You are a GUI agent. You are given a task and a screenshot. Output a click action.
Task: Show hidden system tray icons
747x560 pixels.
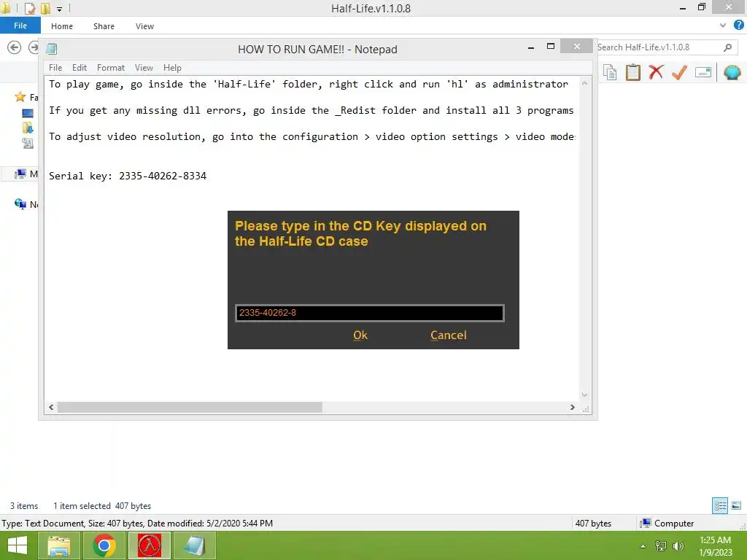(643, 545)
